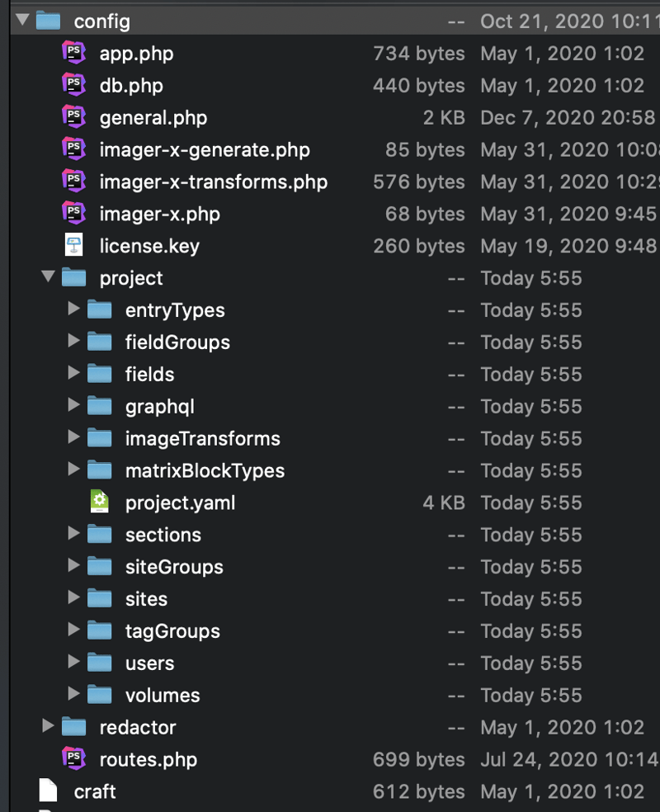
Task: Select the imager-x.php file name
Action: coord(159,215)
